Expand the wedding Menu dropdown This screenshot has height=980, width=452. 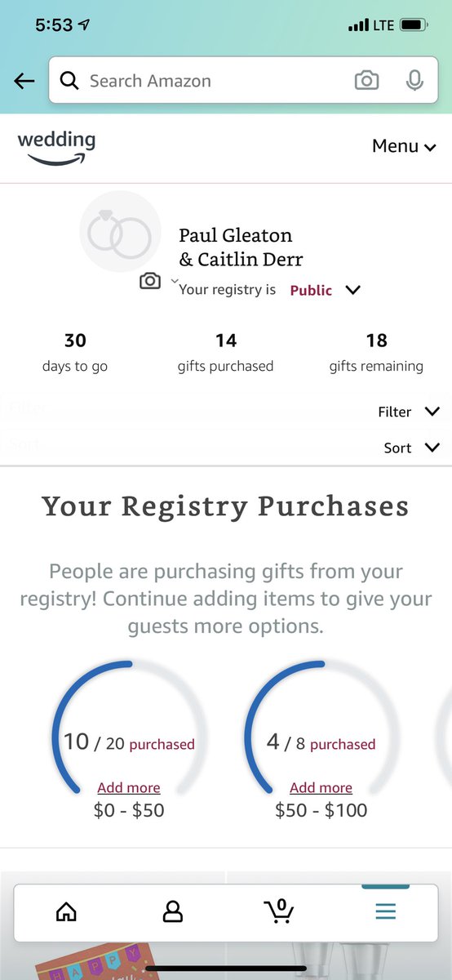[x=405, y=146]
